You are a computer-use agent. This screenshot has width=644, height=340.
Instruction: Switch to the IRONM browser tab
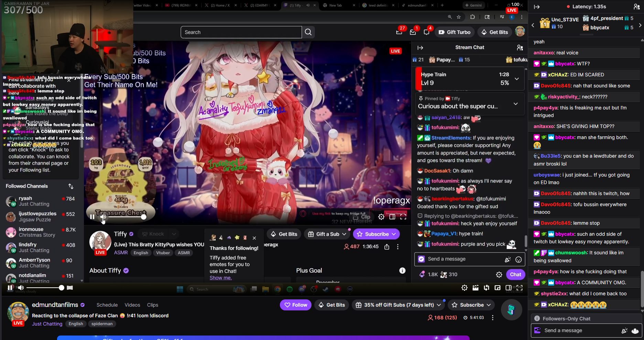pyautogui.click(x=180, y=5)
